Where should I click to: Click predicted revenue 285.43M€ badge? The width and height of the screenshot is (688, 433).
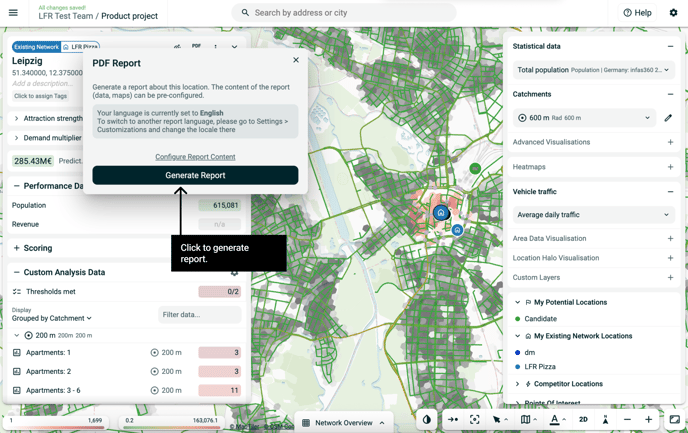33,161
